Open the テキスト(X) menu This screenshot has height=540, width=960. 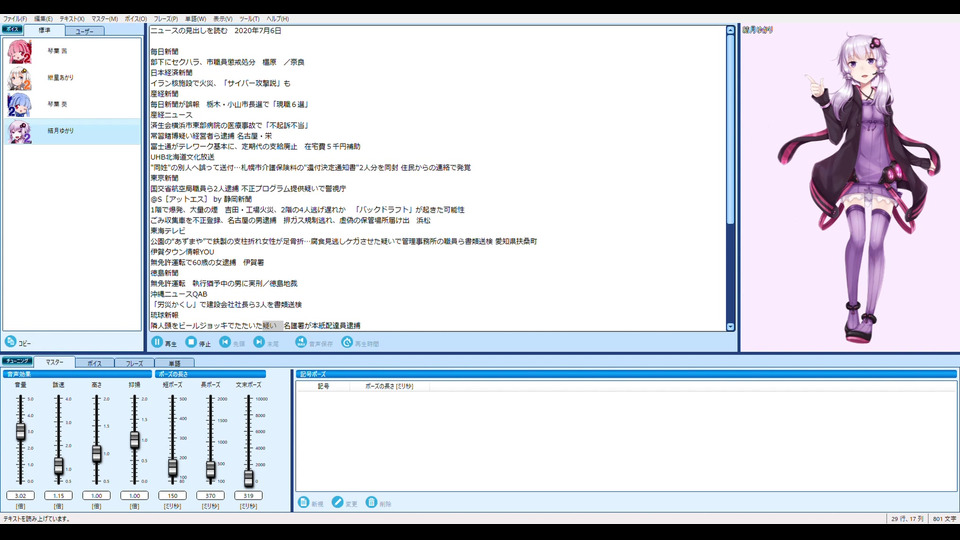[72, 19]
